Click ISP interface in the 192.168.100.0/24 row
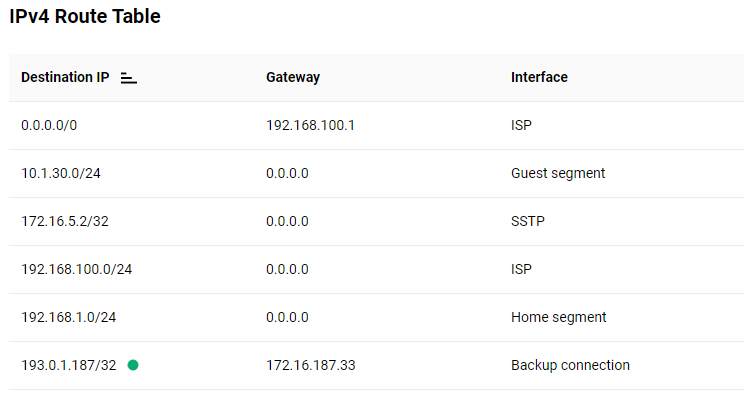The width and height of the screenshot is (754, 395). pos(521,269)
